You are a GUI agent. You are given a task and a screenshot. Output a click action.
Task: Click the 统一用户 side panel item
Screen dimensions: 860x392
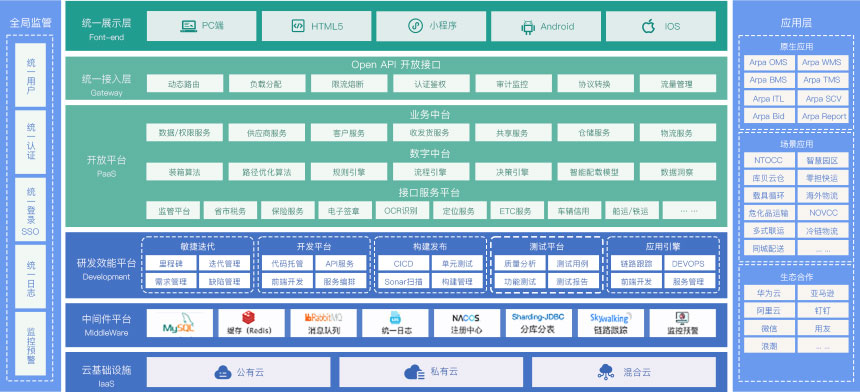click(31, 75)
